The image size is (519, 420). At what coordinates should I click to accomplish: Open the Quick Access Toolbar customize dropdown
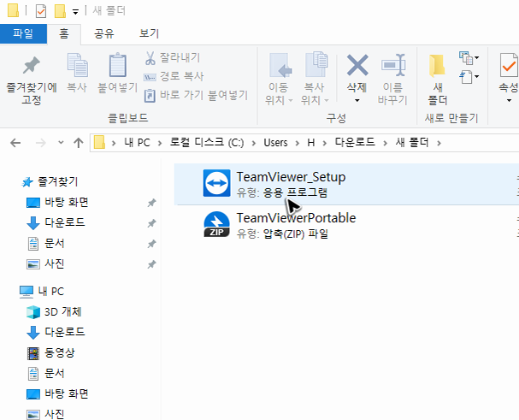click(x=75, y=12)
